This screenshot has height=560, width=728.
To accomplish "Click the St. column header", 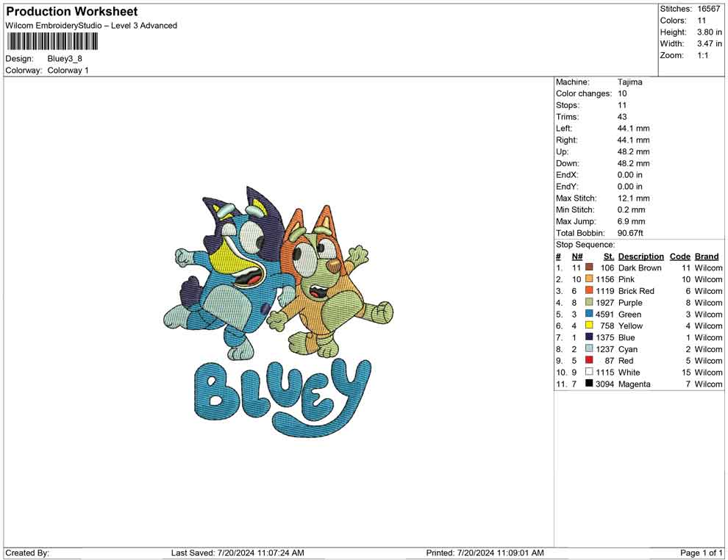I will point(609,256).
